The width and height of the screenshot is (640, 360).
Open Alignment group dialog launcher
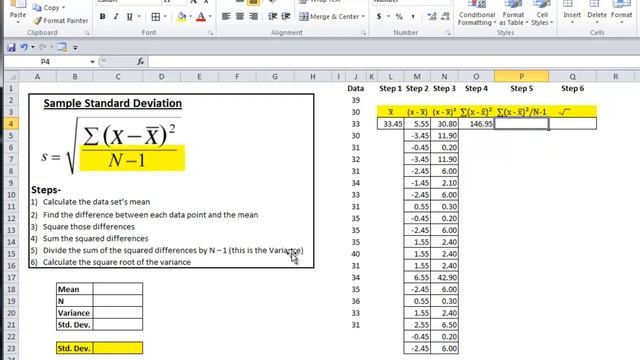364,33
